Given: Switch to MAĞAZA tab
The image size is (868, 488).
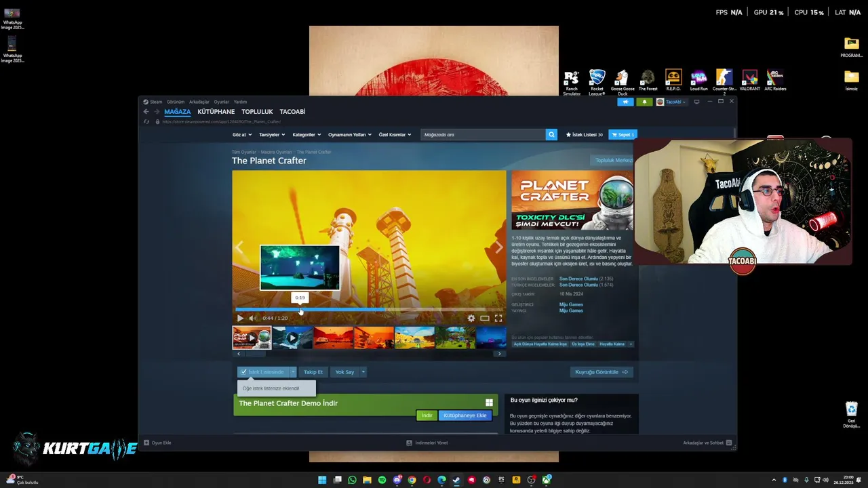Looking at the screenshot, I should [x=177, y=111].
